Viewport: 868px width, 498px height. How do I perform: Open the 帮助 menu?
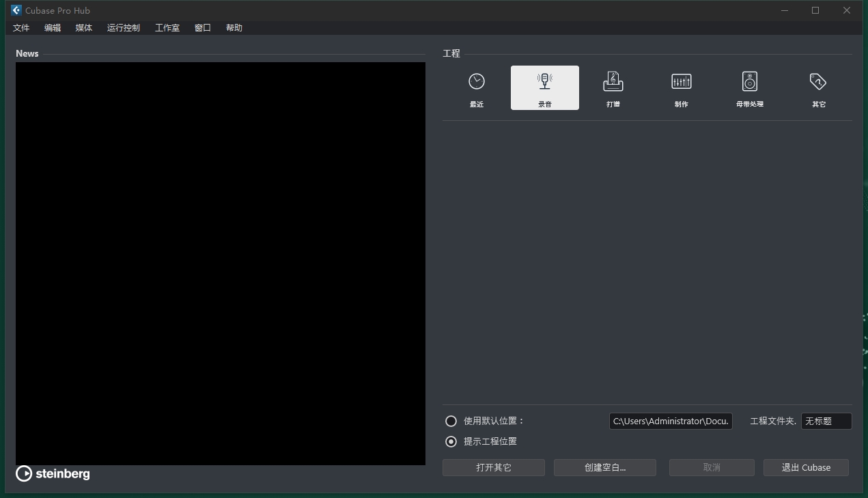[x=234, y=28]
